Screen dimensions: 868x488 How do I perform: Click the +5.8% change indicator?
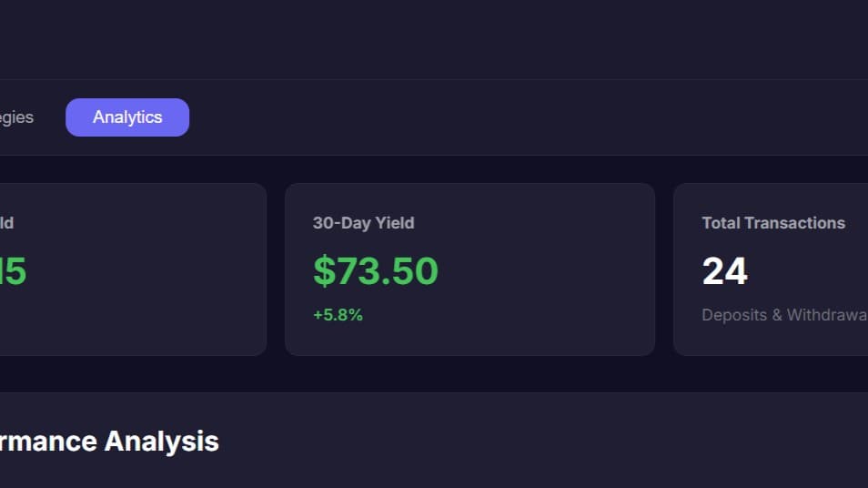338,315
